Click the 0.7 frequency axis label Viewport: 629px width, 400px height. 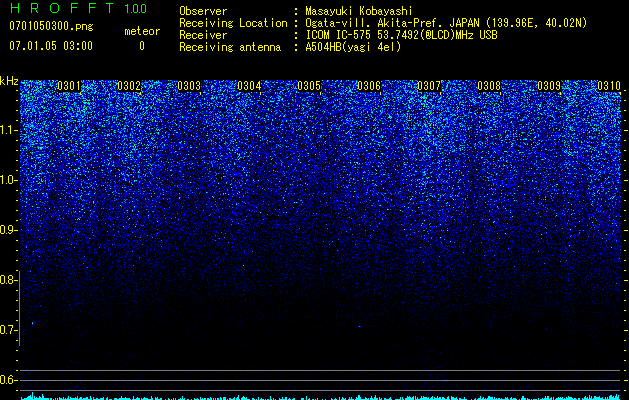[8, 330]
